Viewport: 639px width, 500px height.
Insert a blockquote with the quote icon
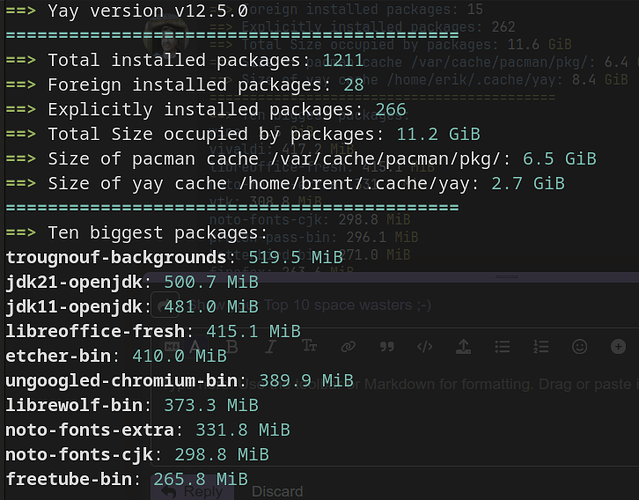click(386, 347)
